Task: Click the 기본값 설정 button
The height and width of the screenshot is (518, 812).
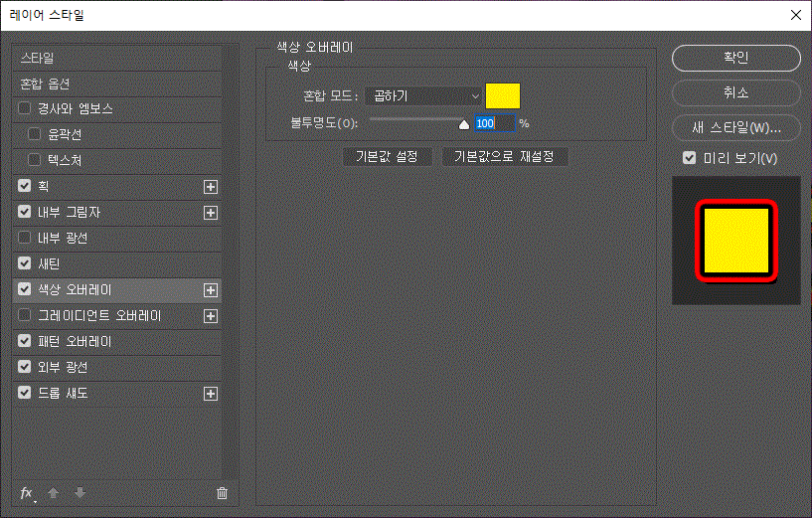Action: coord(387,157)
